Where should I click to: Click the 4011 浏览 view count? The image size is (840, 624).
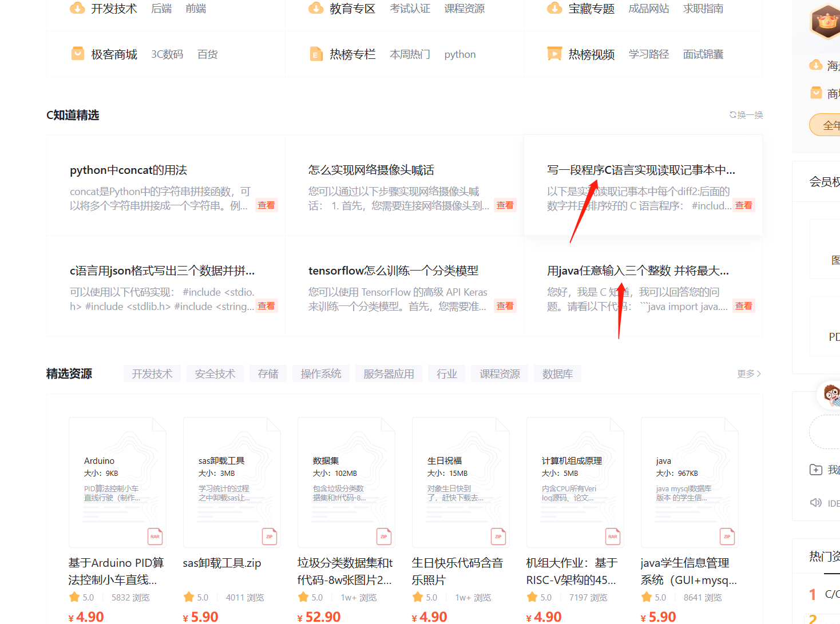245,597
